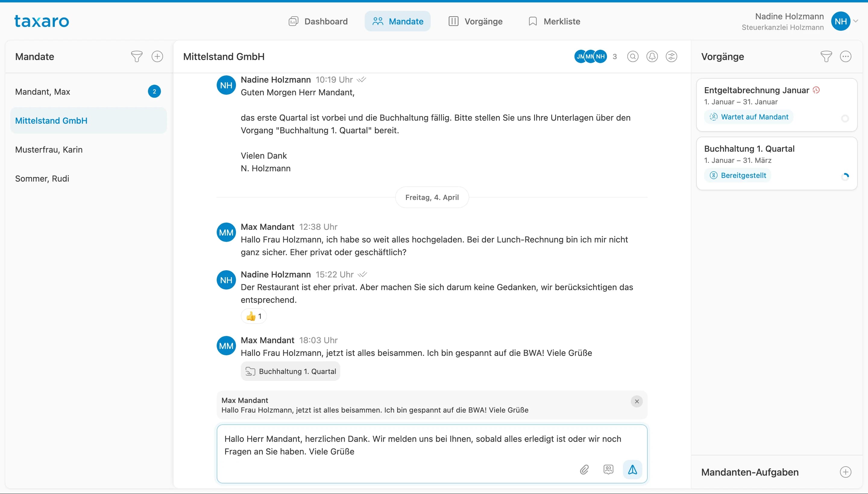Select Musterfrau, Karin in the list
The height and width of the screenshot is (494, 868).
89,150
